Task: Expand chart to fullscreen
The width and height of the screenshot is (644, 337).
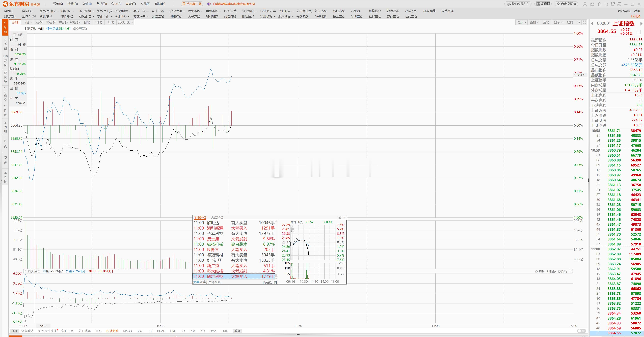Action: tap(584, 22)
